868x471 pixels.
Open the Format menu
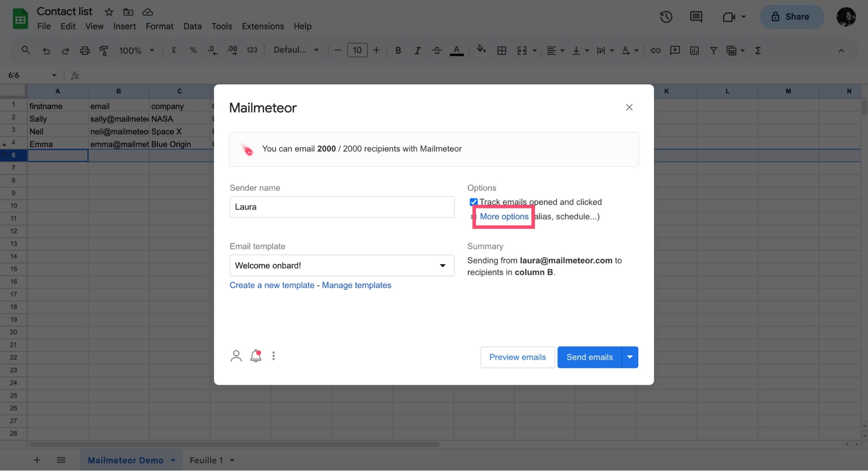pyautogui.click(x=160, y=26)
